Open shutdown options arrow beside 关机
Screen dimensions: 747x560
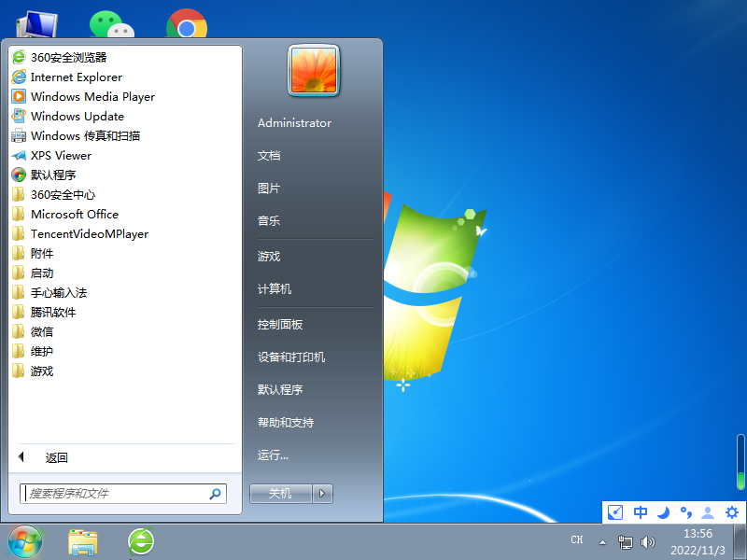pos(314,493)
